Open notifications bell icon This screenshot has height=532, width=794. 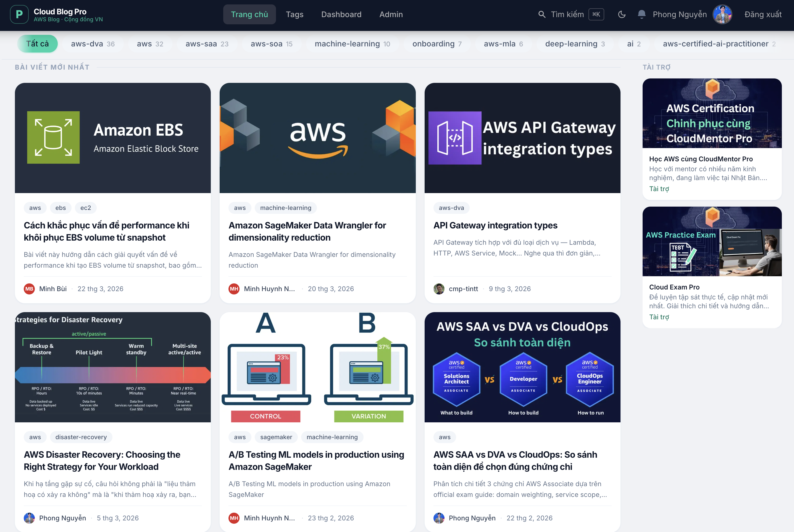[x=641, y=15]
